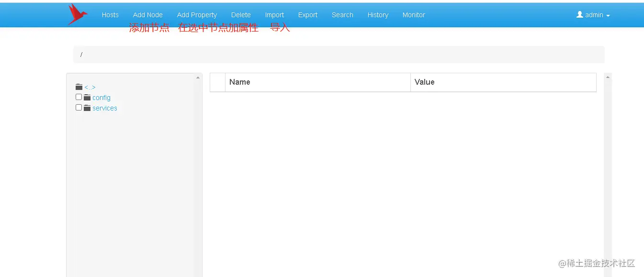This screenshot has width=644, height=277.
Task: Click the admin user profile icon
Action: click(580, 15)
